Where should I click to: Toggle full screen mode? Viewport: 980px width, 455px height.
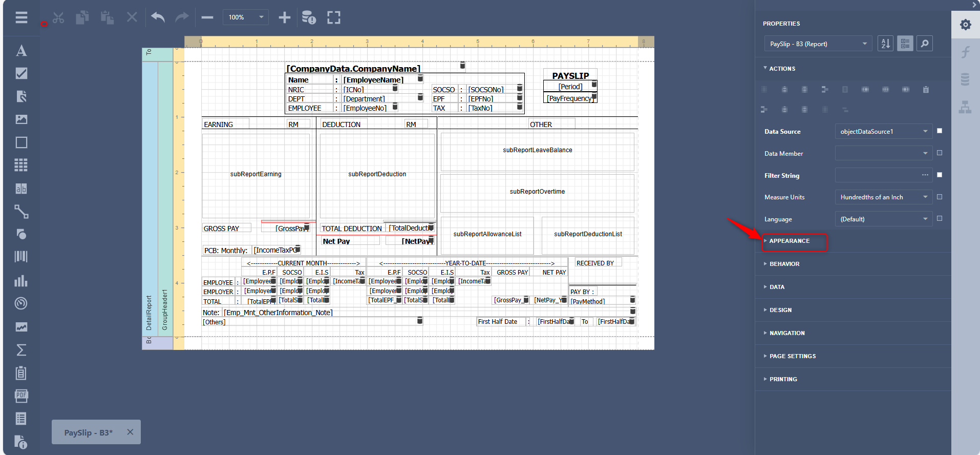[x=334, y=17]
